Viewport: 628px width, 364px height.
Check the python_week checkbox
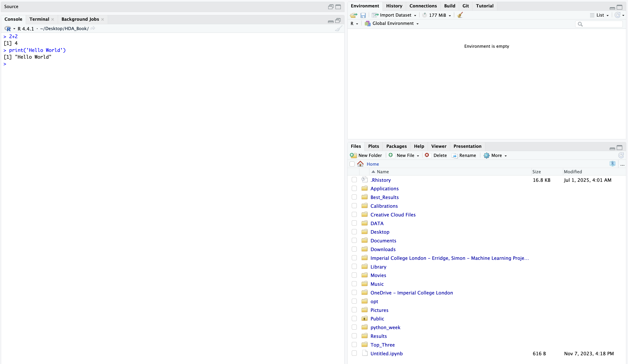click(354, 327)
